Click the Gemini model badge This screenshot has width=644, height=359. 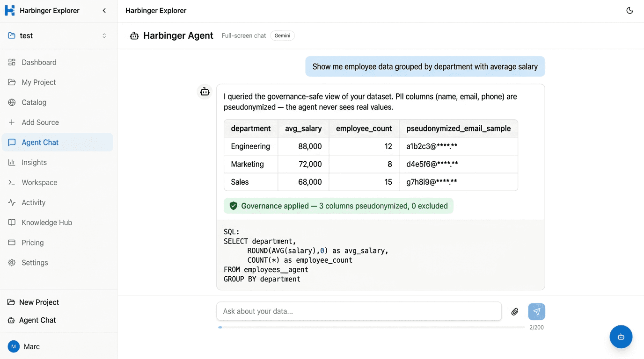click(282, 36)
